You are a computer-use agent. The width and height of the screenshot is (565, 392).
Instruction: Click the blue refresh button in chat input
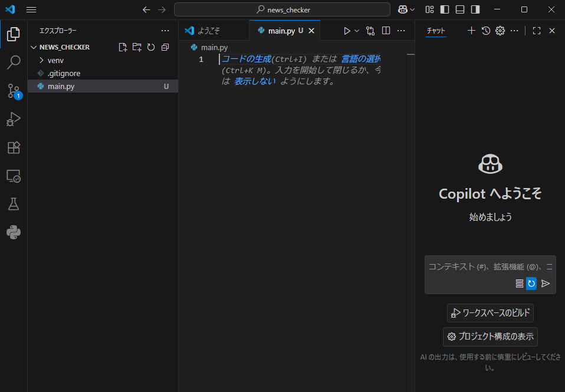[x=531, y=284]
